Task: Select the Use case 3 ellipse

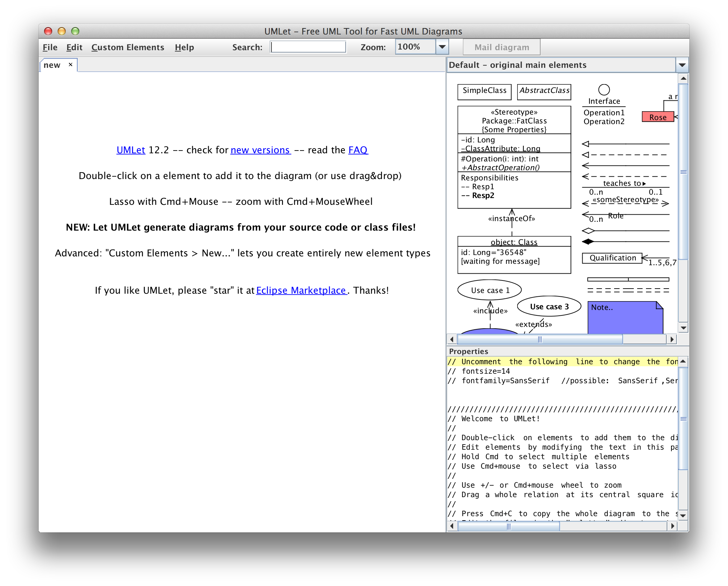Action: point(549,306)
